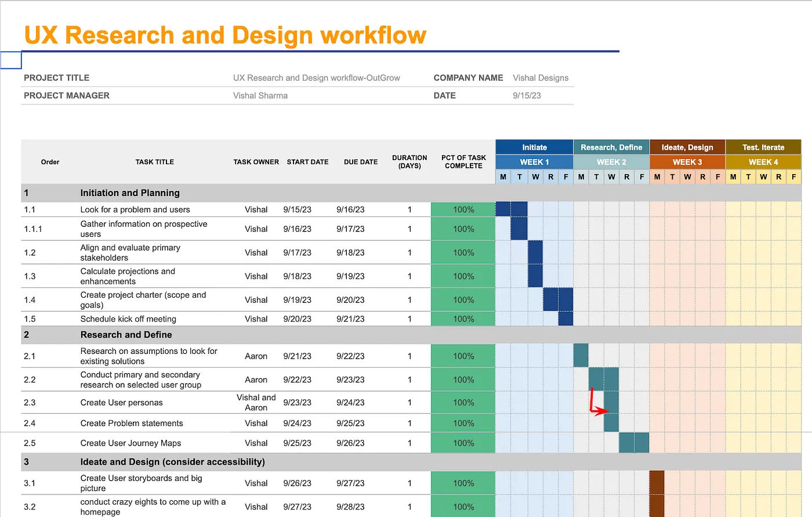Image resolution: width=812 pixels, height=517 pixels.
Task: Click the WEEK 1 column header
Action: (534, 162)
